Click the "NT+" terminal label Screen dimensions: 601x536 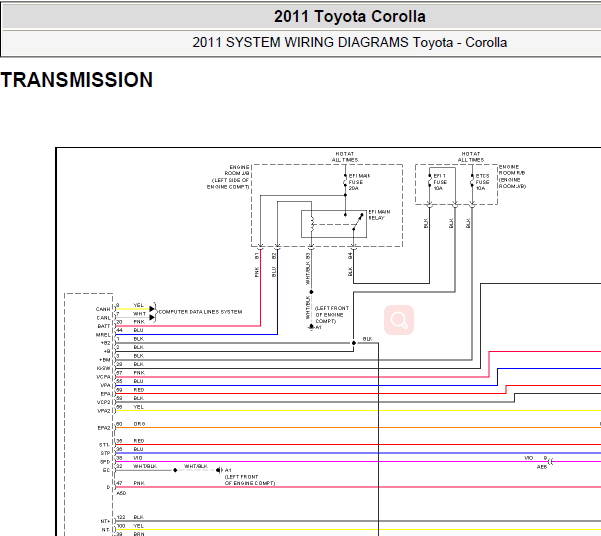click(105, 521)
